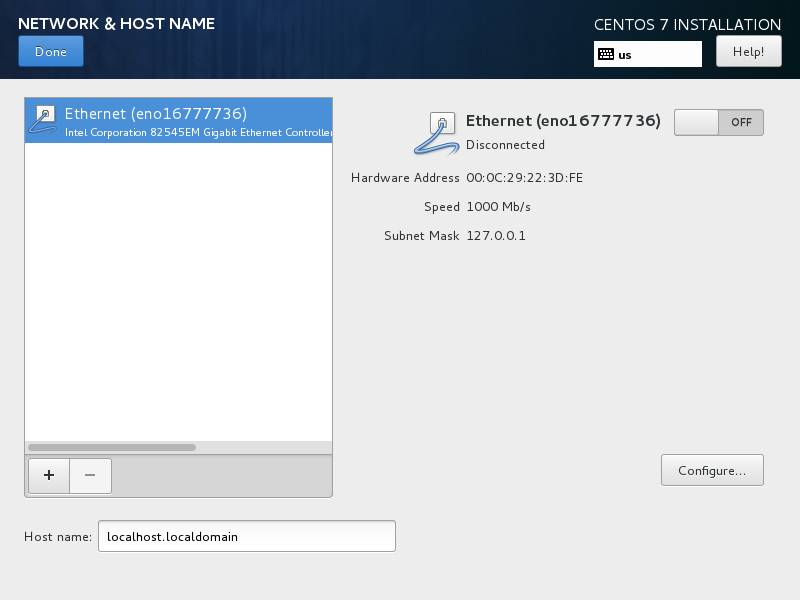Toggle the Ethernet connection ON/OFF switch
This screenshot has height=600, width=800.
click(x=718, y=122)
